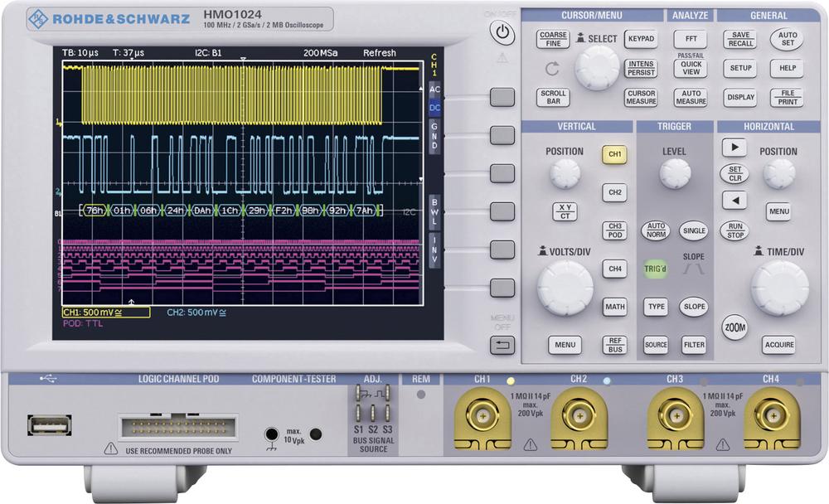Click the FILE PRINT button
This screenshot has width=829, height=504.
788,97
